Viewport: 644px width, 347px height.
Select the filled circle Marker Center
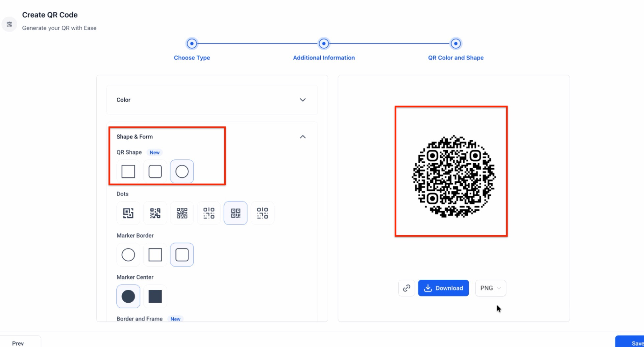(x=128, y=296)
